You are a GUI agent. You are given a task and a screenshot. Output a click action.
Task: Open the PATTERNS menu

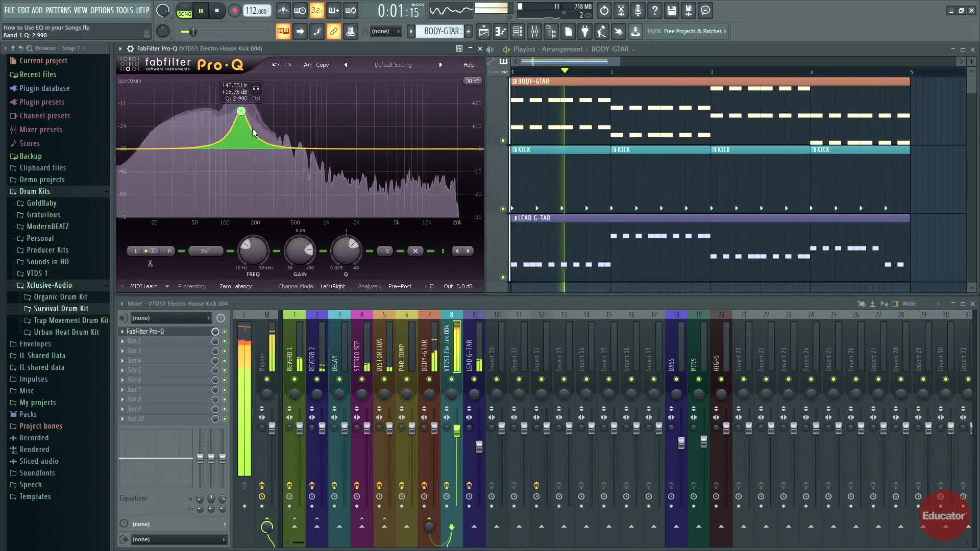58,10
